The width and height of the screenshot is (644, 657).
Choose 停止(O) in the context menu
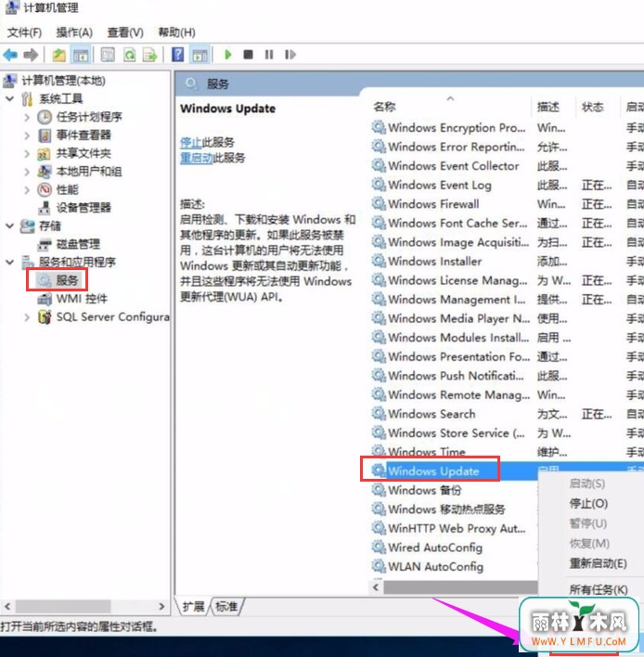tap(588, 503)
